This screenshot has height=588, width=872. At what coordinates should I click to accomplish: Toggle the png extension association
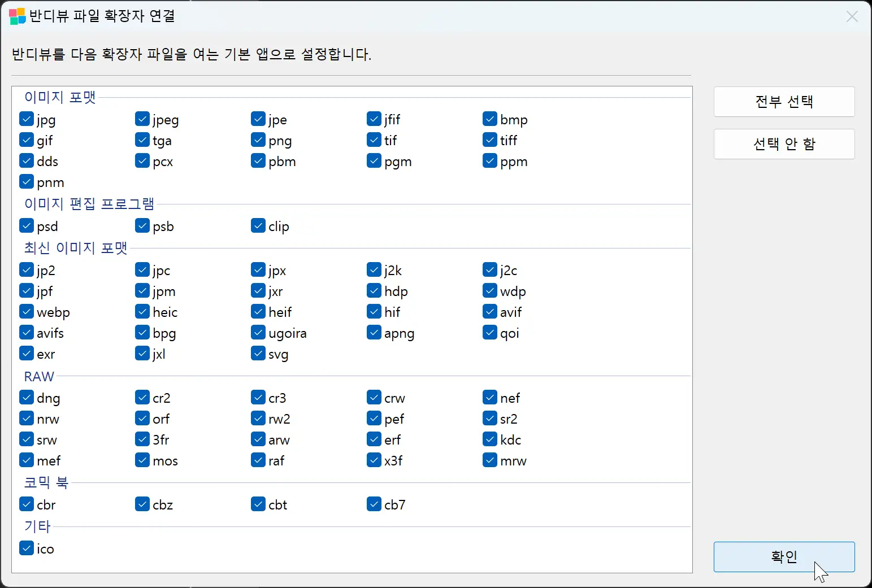click(x=258, y=140)
